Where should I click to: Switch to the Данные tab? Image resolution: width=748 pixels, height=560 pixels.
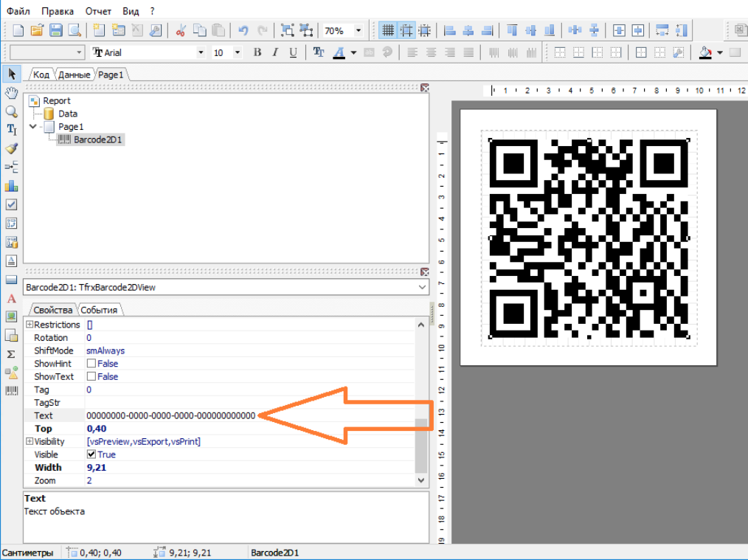click(x=74, y=75)
